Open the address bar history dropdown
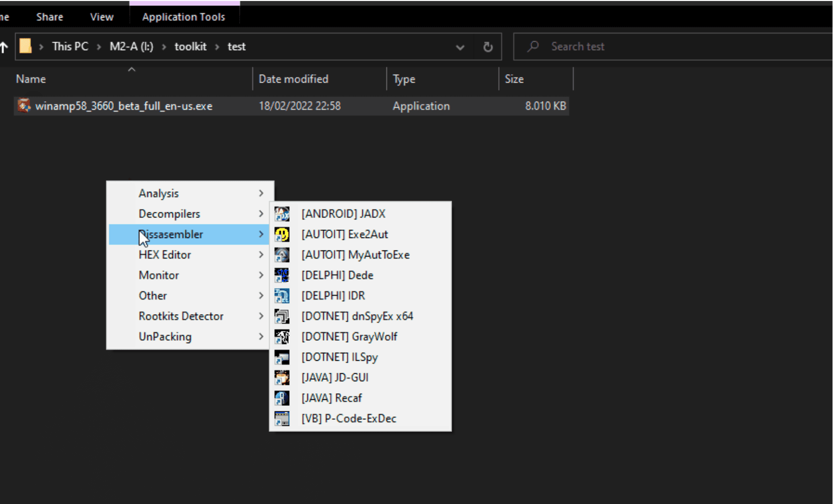The width and height of the screenshot is (833, 504). click(x=460, y=47)
